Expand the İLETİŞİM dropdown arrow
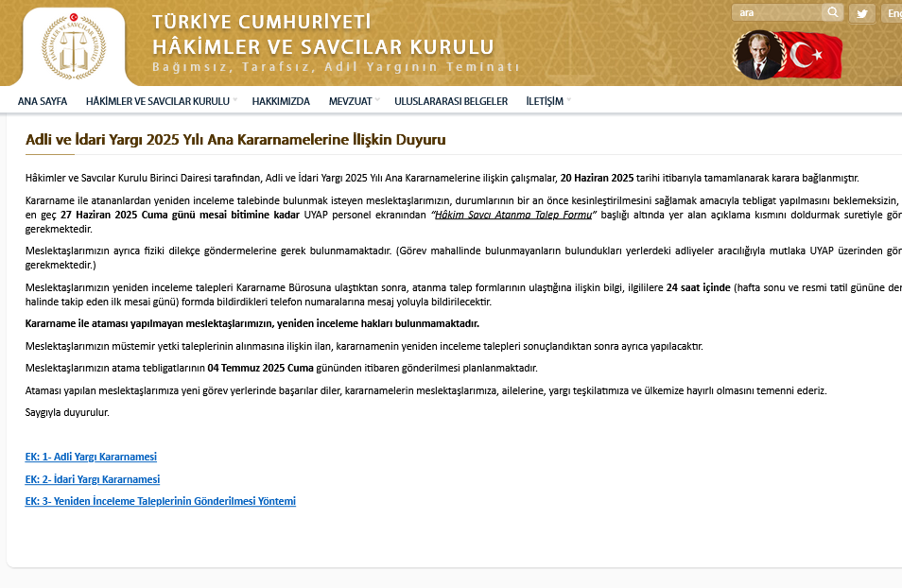The height and width of the screenshot is (588, 902). tap(569, 100)
